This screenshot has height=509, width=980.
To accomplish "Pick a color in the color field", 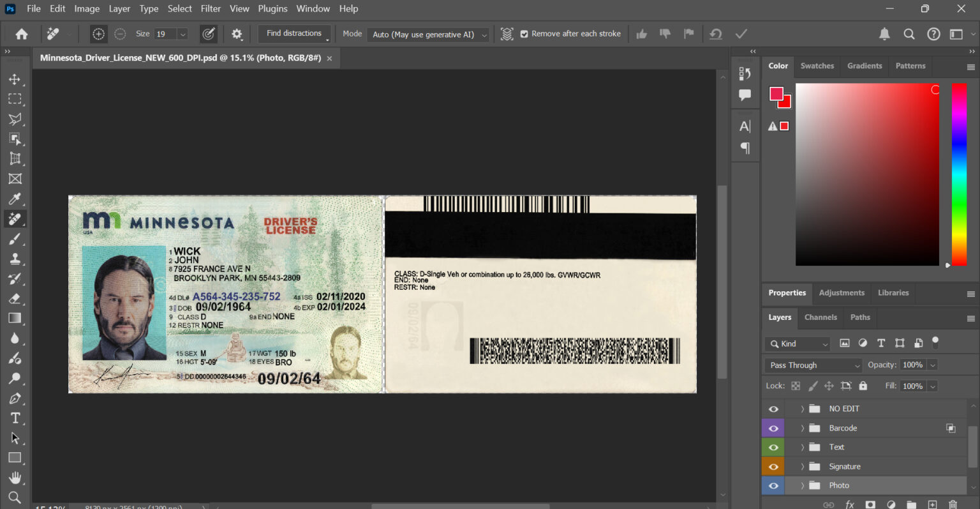I will click(867, 174).
